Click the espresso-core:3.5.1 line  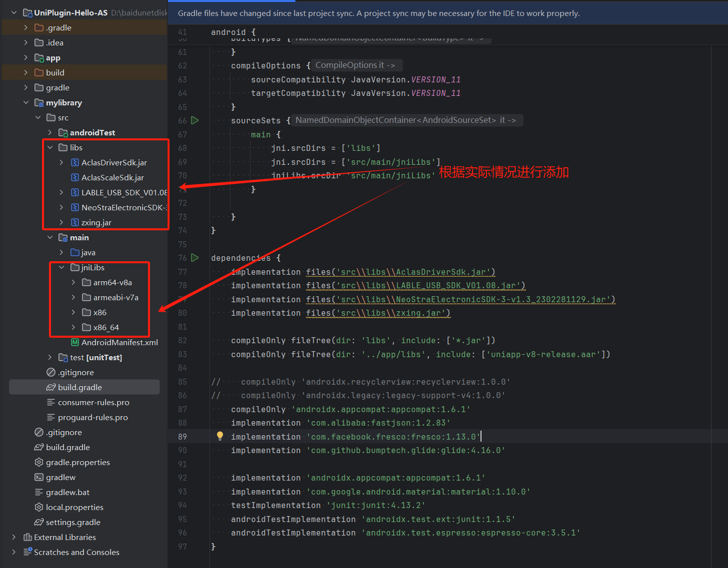405,533
